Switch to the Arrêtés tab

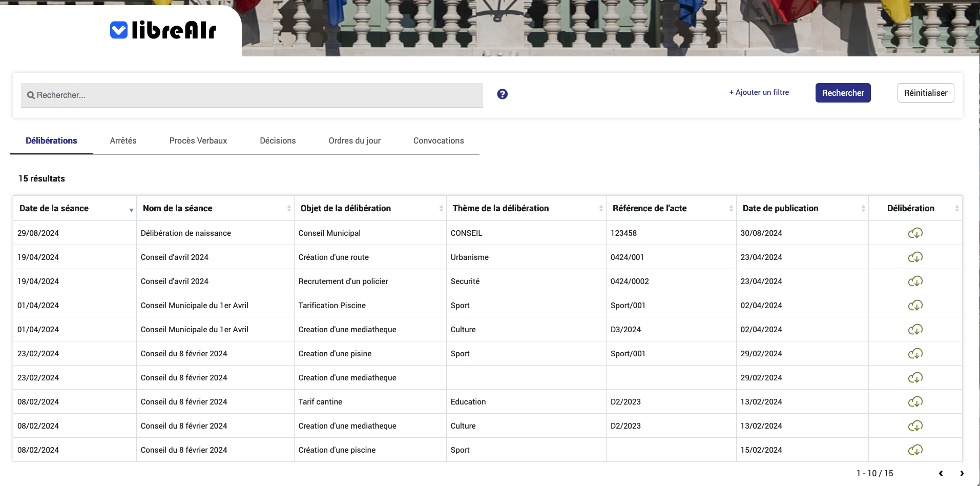[123, 140]
